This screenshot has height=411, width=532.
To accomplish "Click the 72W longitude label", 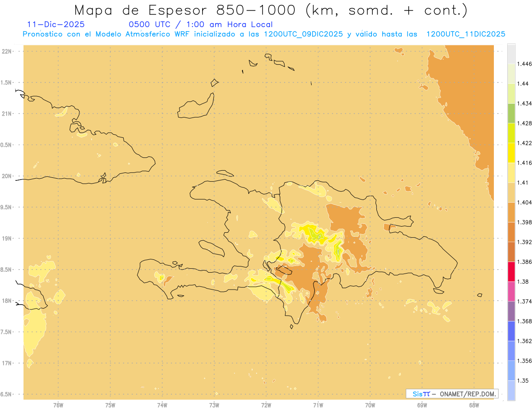I will click(x=266, y=405).
